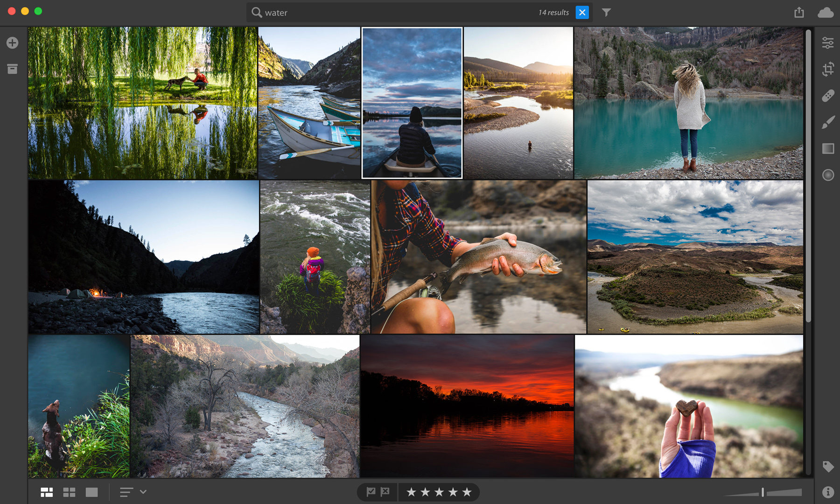Switch to photo grid view
840x504 pixels.
coord(46,492)
